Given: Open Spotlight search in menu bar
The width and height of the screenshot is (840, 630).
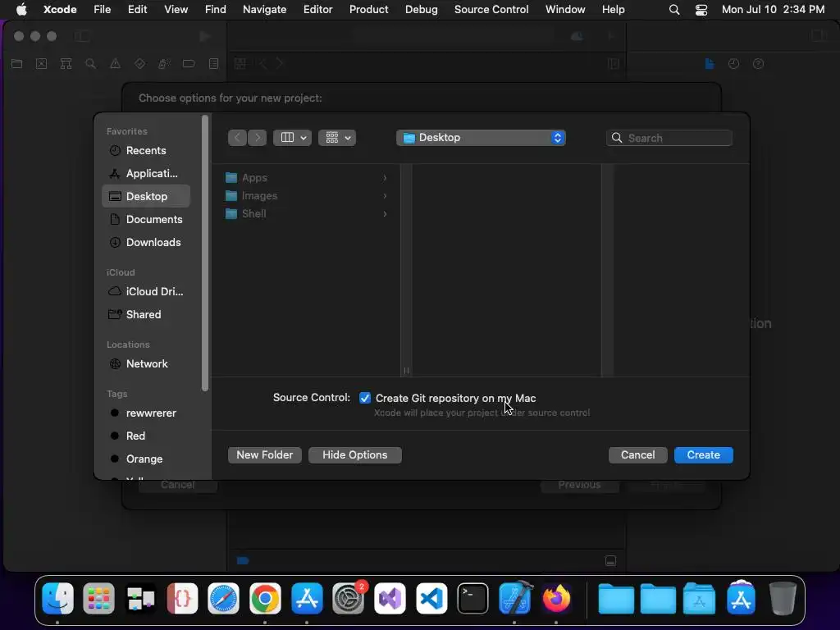Looking at the screenshot, I should 674,10.
